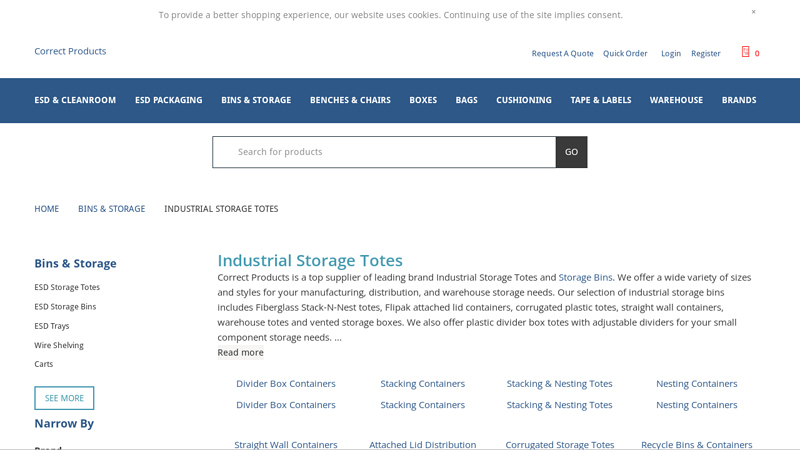800x450 pixels.
Task: Open ESD Storage Totes in sidebar
Action: pos(67,287)
